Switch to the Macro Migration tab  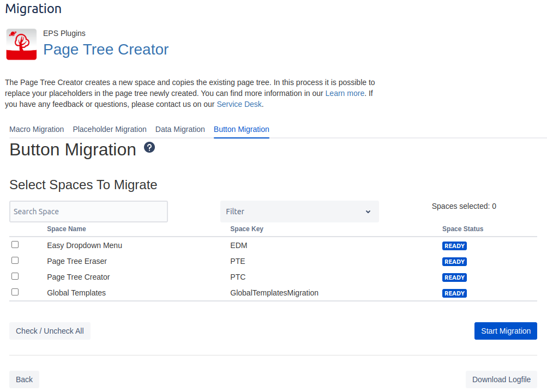tap(37, 129)
